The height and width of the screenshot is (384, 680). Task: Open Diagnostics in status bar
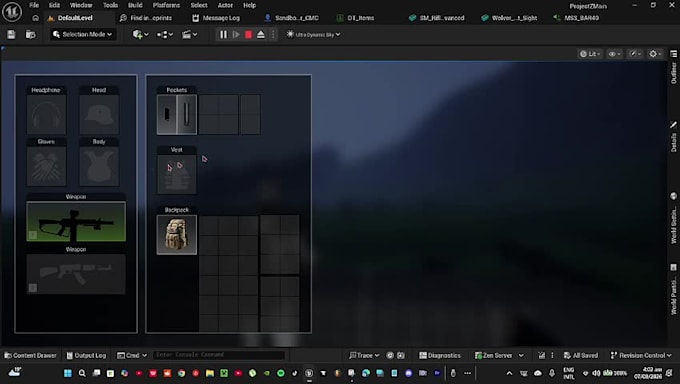pyautogui.click(x=440, y=355)
